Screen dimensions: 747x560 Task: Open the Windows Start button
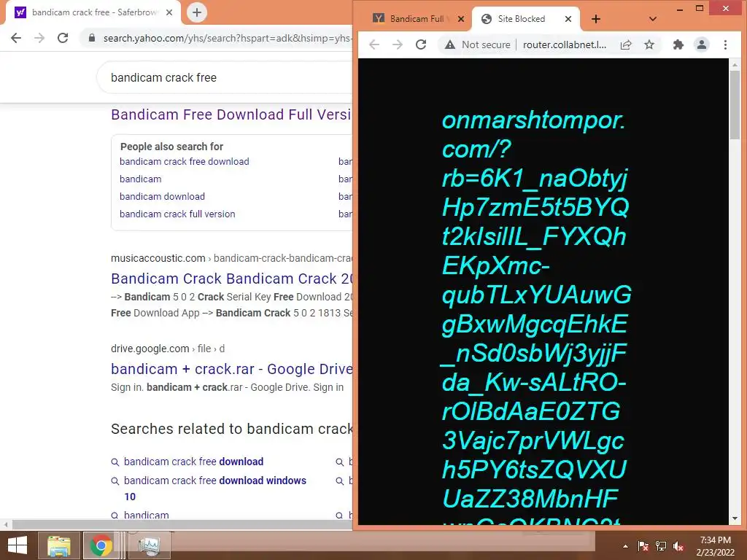pos(18,545)
